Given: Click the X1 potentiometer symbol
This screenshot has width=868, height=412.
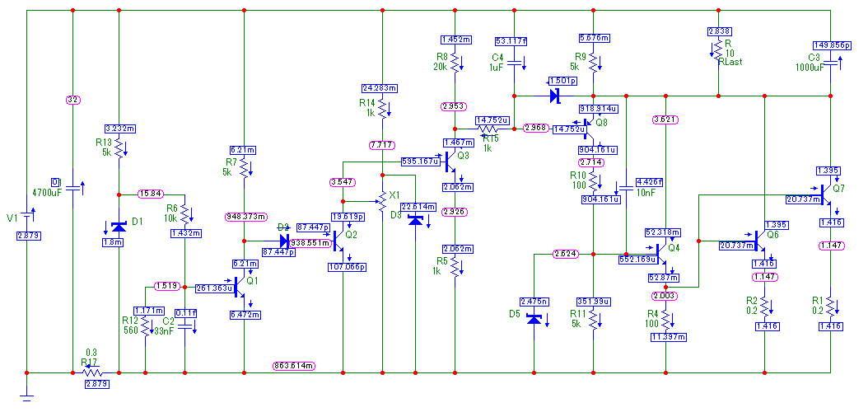Looking at the screenshot, I should pyautogui.click(x=382, y=202).
